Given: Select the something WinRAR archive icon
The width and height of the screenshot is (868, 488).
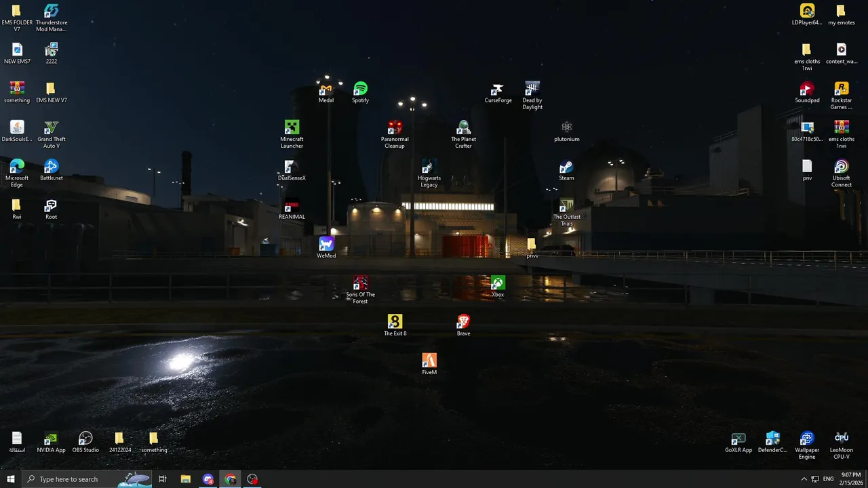Looking at the screenshot, I should [x=17, y=92].
